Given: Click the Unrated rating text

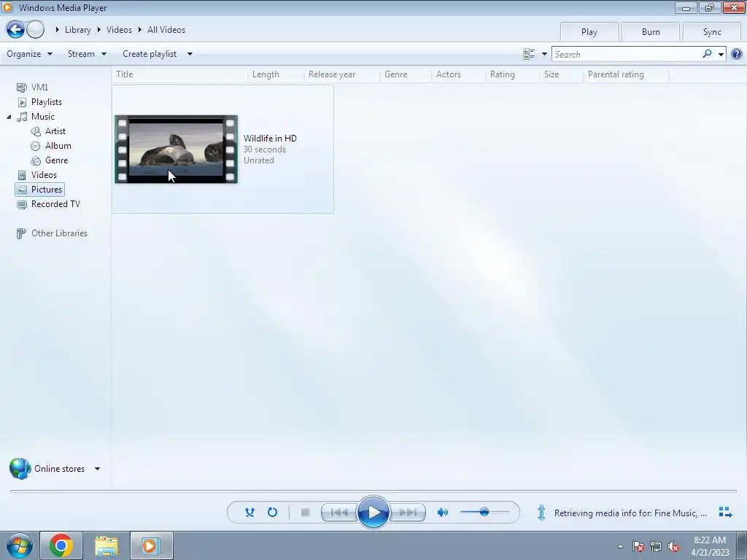Looking at the screenshot, I should point(259,160).
